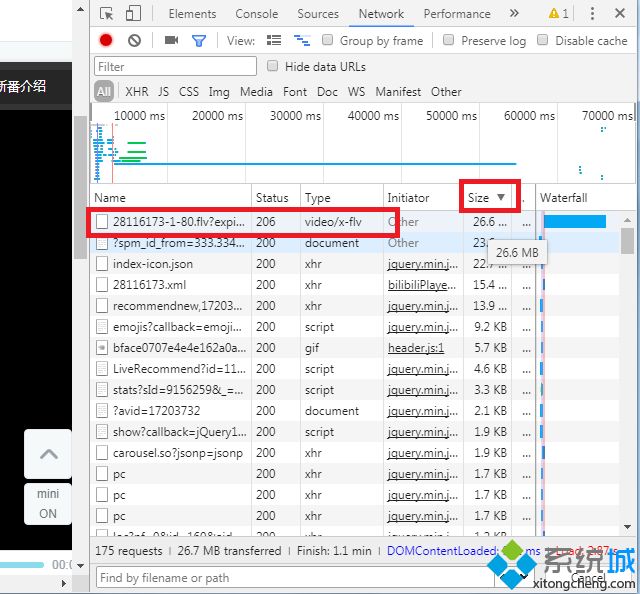
Task: Click the page vertical scrollbar up arrow
Action: point(81,9)
